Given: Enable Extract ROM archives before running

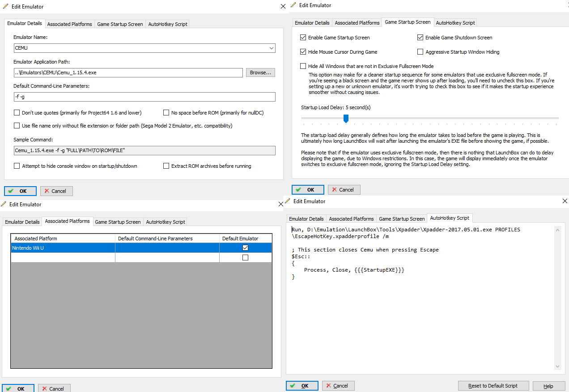Looking at the screenshot, I should [x=166, y=166].
